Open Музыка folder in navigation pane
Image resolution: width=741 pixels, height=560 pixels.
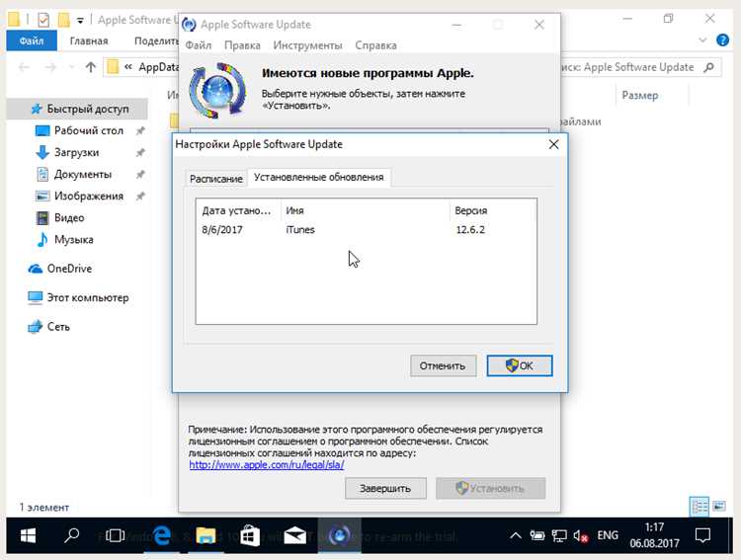(65, 240)
